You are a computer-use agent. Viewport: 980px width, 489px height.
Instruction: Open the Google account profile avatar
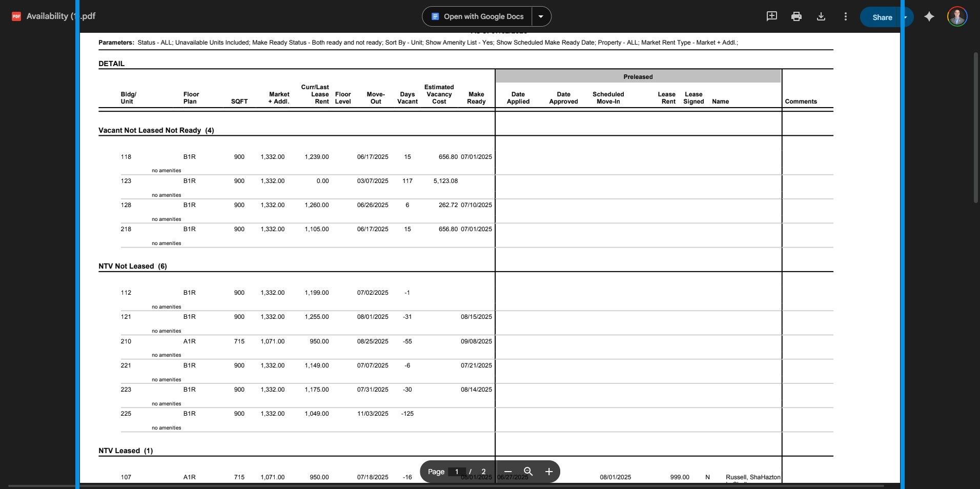coord(957,16)
